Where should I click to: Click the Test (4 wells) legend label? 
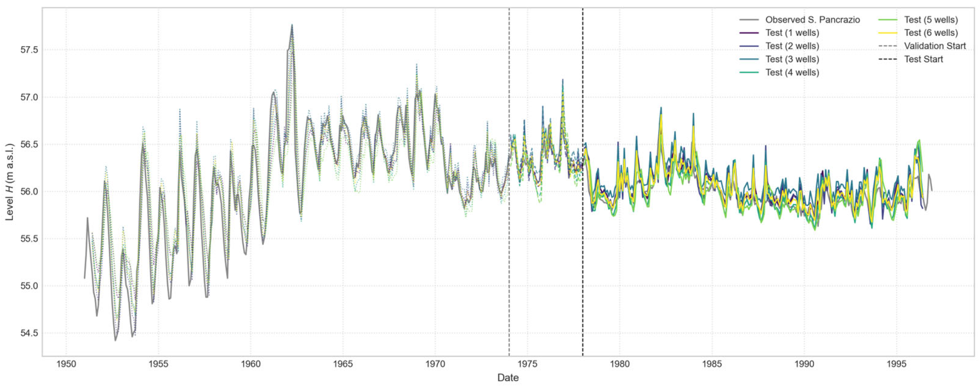pos(792,73)
